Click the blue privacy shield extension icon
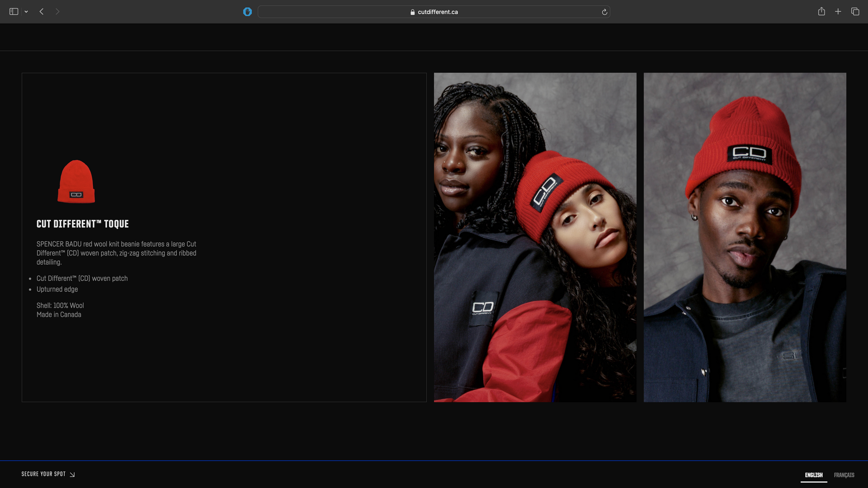 click(x=247, y=12)
